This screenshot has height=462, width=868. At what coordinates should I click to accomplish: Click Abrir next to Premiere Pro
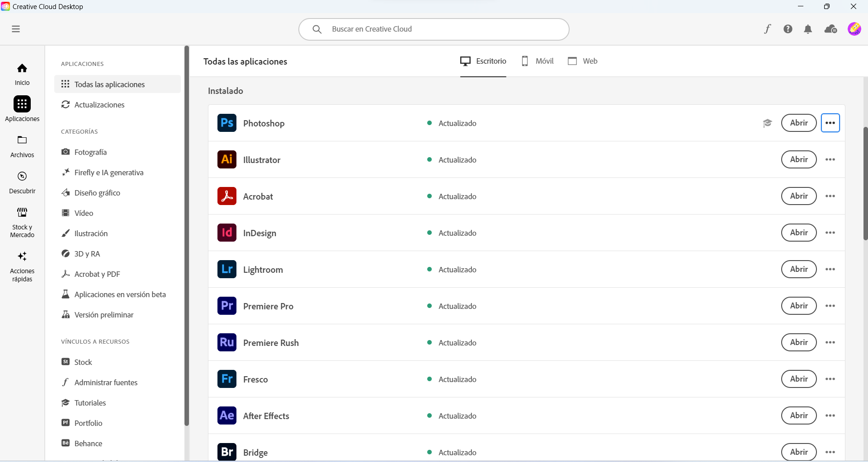coord(798,306)
